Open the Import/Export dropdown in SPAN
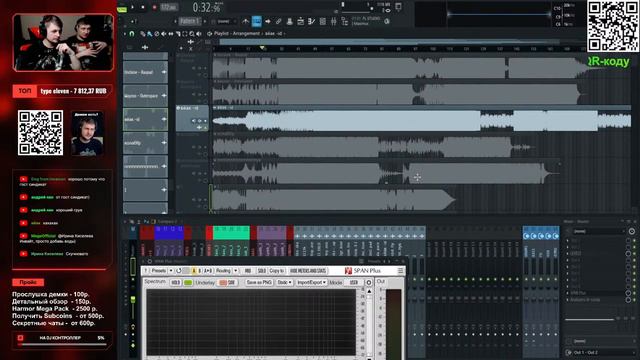The height and width of the screenshot is (360, 640). tap(311, 282)
